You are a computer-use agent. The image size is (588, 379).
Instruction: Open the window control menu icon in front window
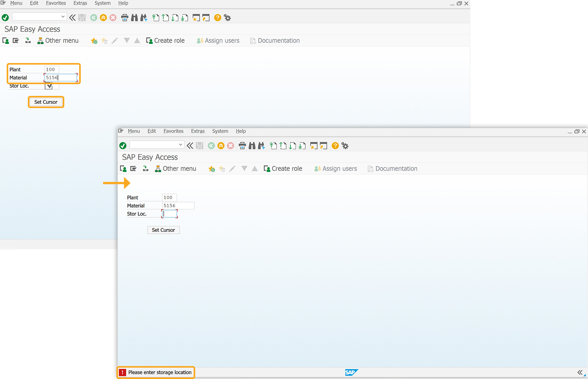coord(121,131)
